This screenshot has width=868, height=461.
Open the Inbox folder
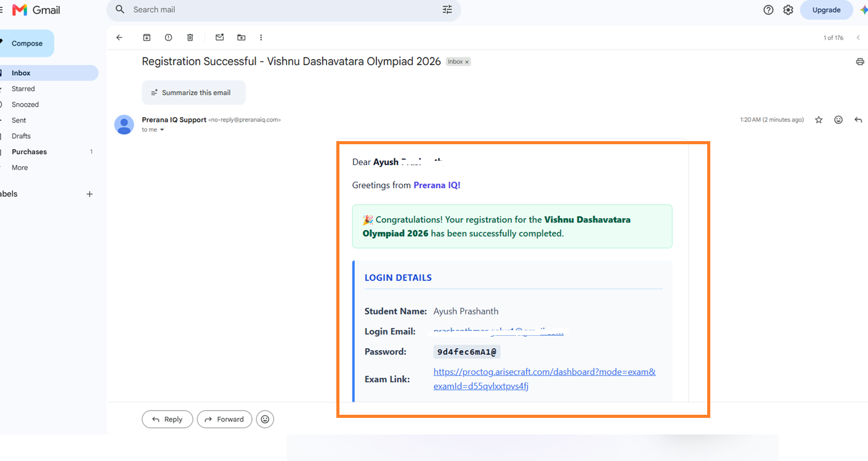click(49, 73)
